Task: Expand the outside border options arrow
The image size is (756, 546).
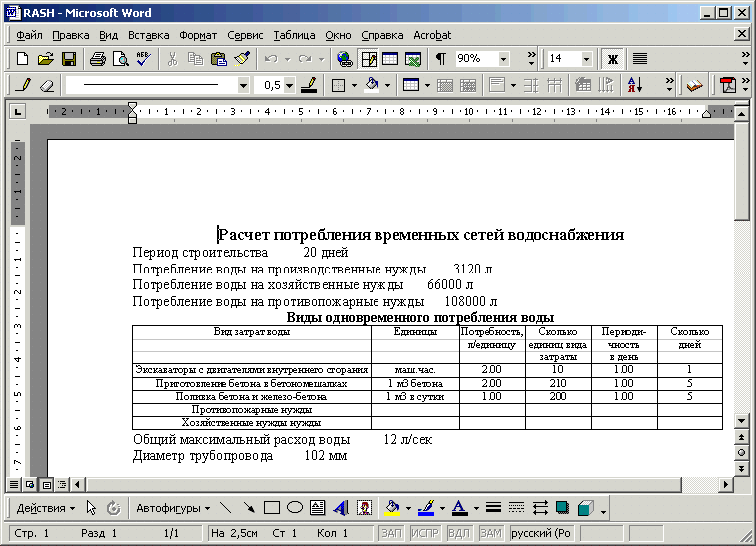Action: click(354, 86)
